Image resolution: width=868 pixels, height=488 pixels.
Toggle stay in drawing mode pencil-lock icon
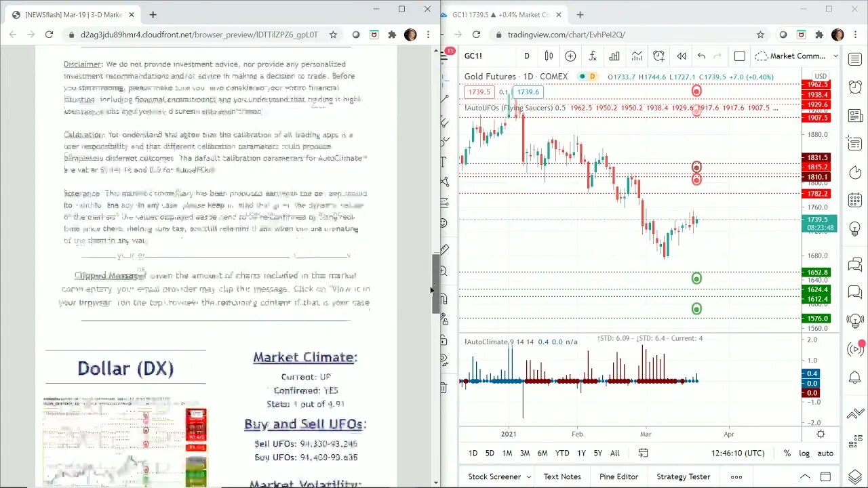pyautogui.click(x=443, y=319)
